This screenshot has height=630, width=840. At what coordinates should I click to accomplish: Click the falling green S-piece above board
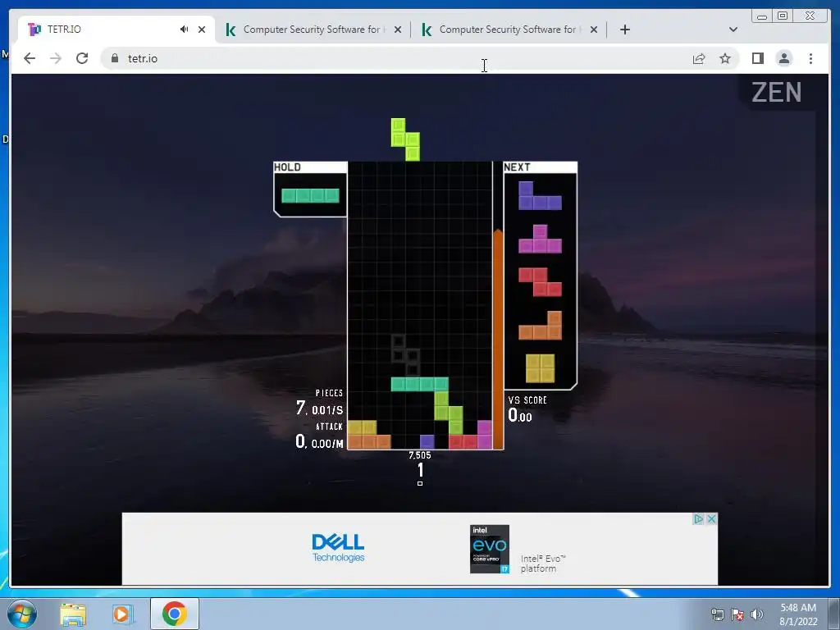coord(405,139)
